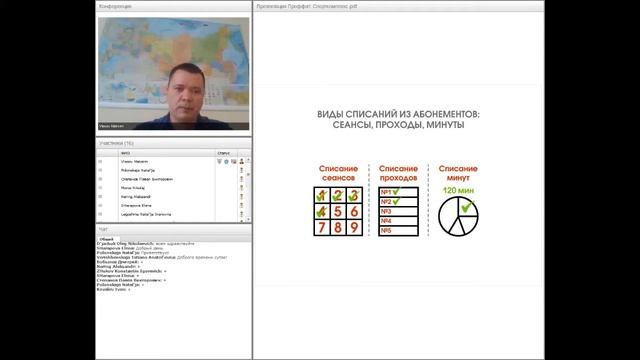This screenshot has height=360, width=640.
Task: Click the "Списание проходов" heading on the slide
Action: pyautogui.click(x=398, y=173)
